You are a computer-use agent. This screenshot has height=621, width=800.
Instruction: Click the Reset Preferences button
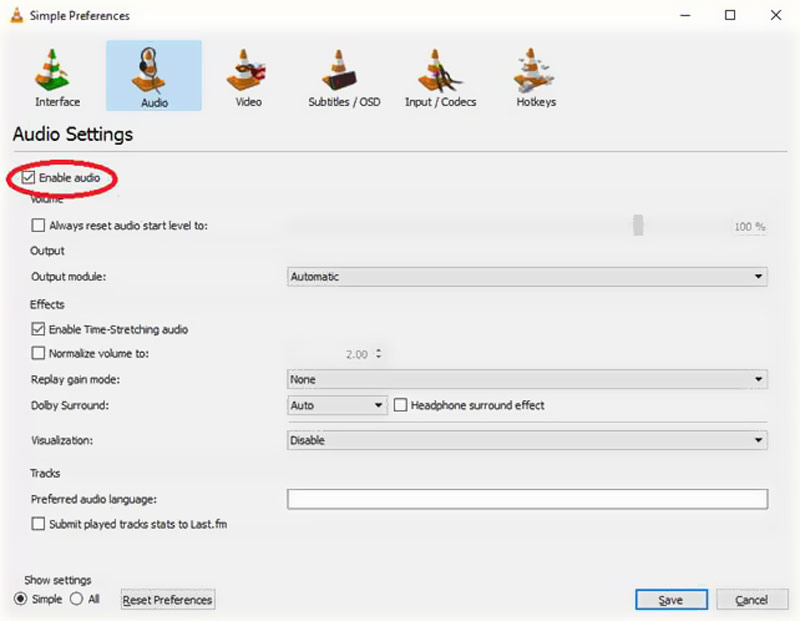click(167, 599)
